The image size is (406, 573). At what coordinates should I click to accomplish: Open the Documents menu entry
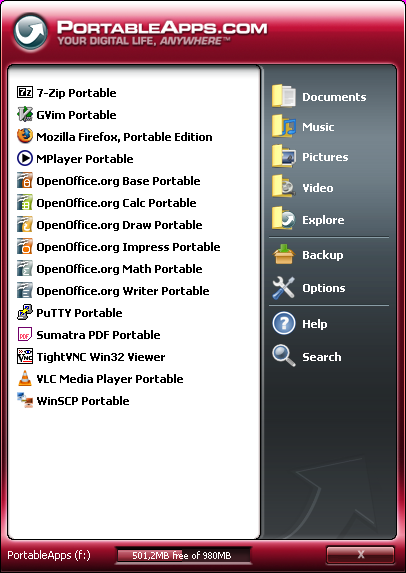(x=334, y=97)
